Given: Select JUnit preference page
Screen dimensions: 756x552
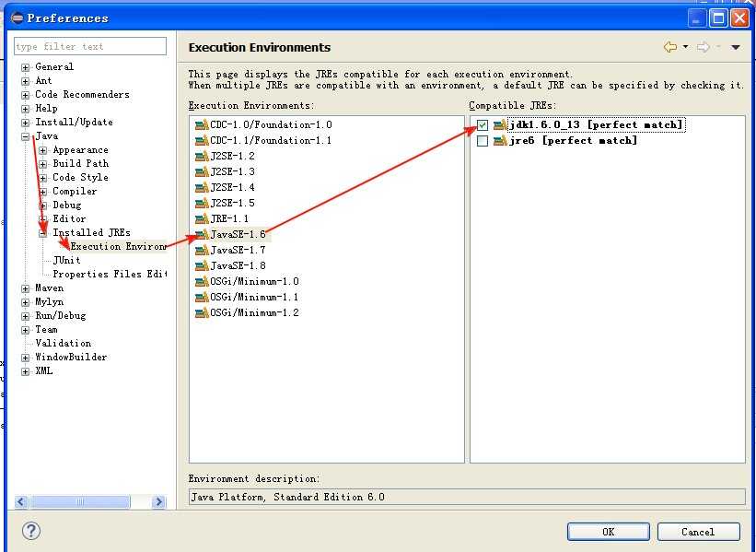Looking at the screenshot, I should 66,260.
